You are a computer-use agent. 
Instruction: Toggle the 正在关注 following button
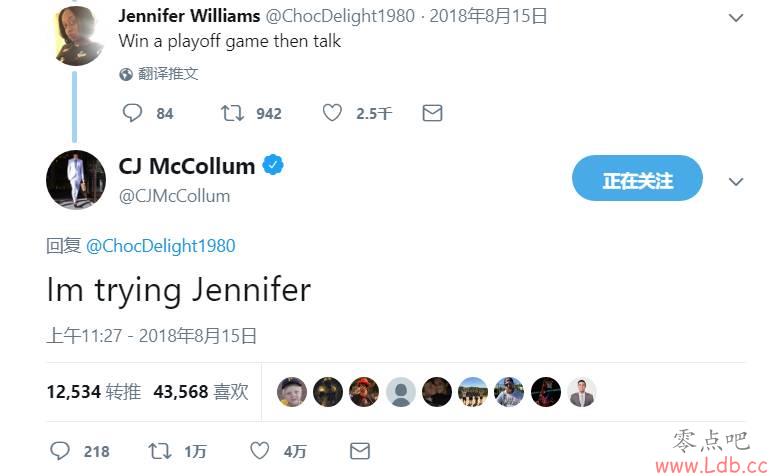click(637, 178)
